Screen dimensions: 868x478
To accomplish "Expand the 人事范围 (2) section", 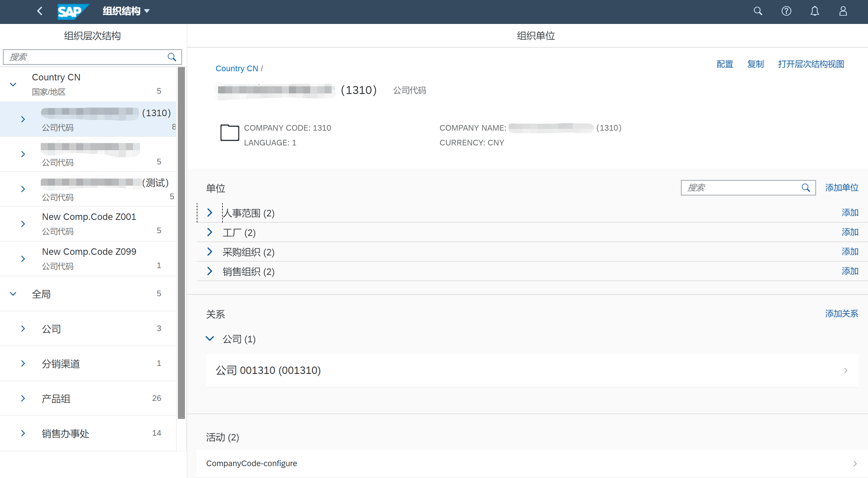I will 210,212.
